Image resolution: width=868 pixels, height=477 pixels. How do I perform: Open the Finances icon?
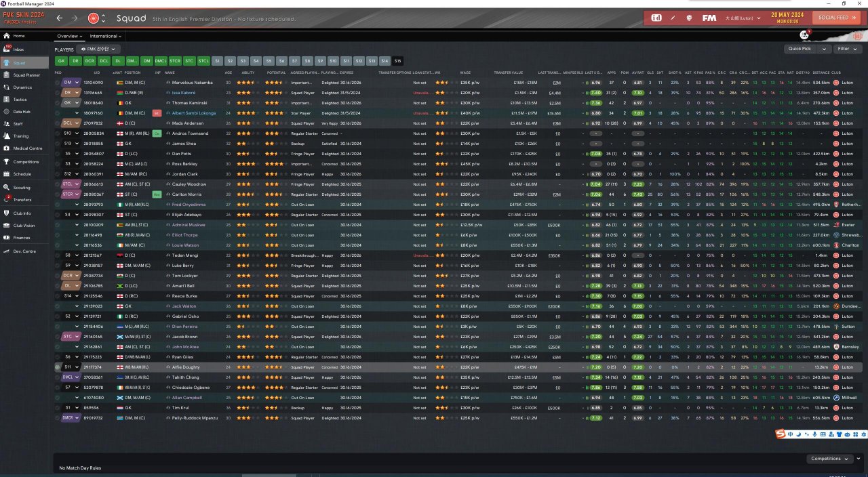point(7,238)
